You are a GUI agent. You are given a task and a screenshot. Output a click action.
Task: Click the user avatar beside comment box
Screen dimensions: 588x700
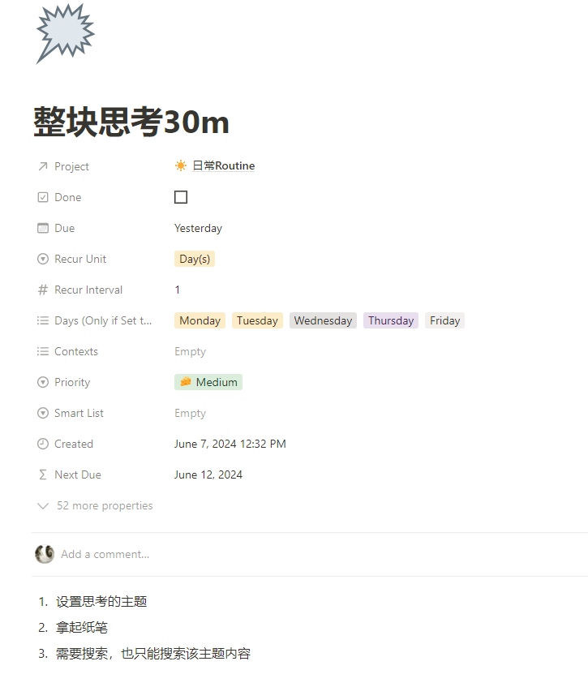click(45, 554)
